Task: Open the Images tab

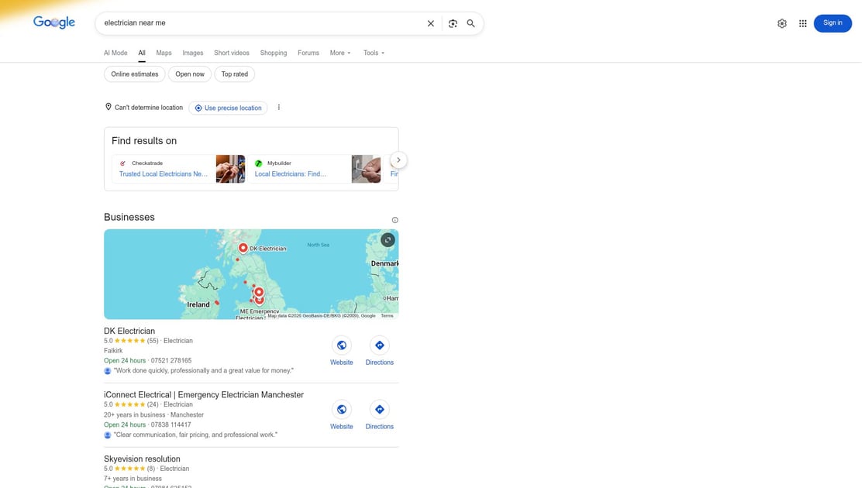Action: coord(193,53)
